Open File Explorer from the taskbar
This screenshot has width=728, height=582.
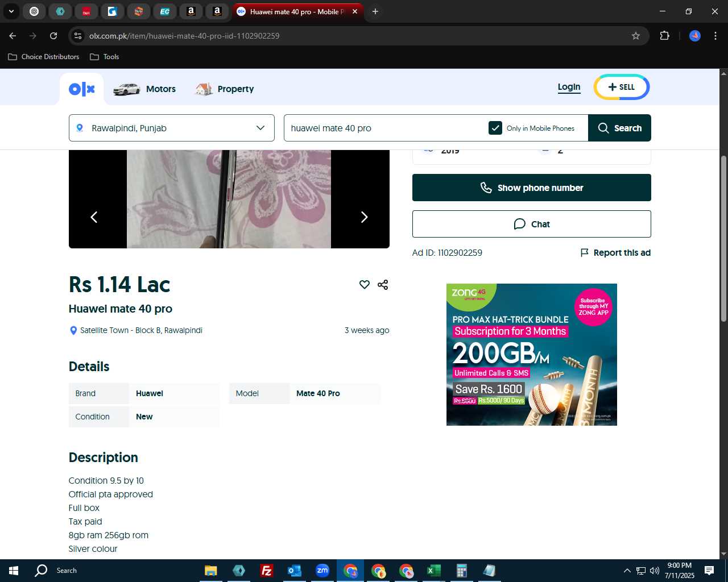coord(211,571)
